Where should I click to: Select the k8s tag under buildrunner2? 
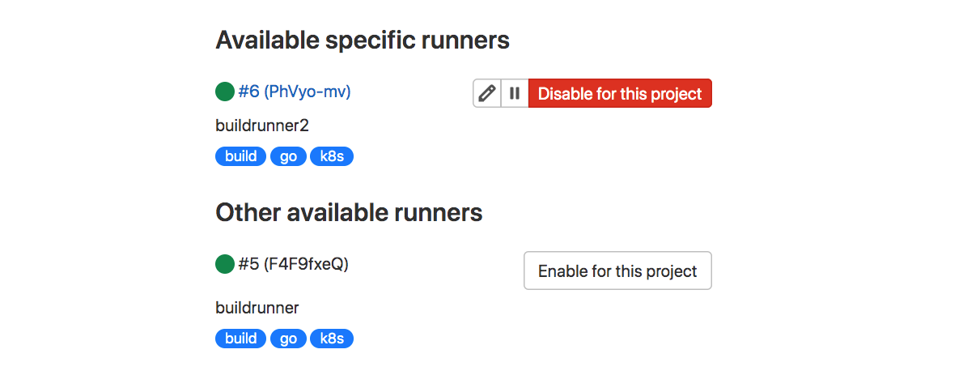pos(333,156)
